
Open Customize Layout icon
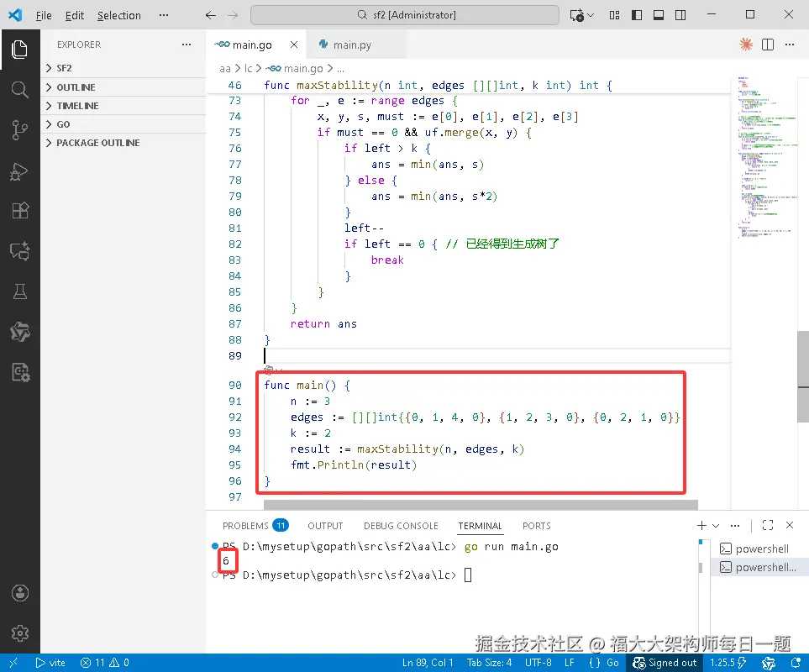614,15
